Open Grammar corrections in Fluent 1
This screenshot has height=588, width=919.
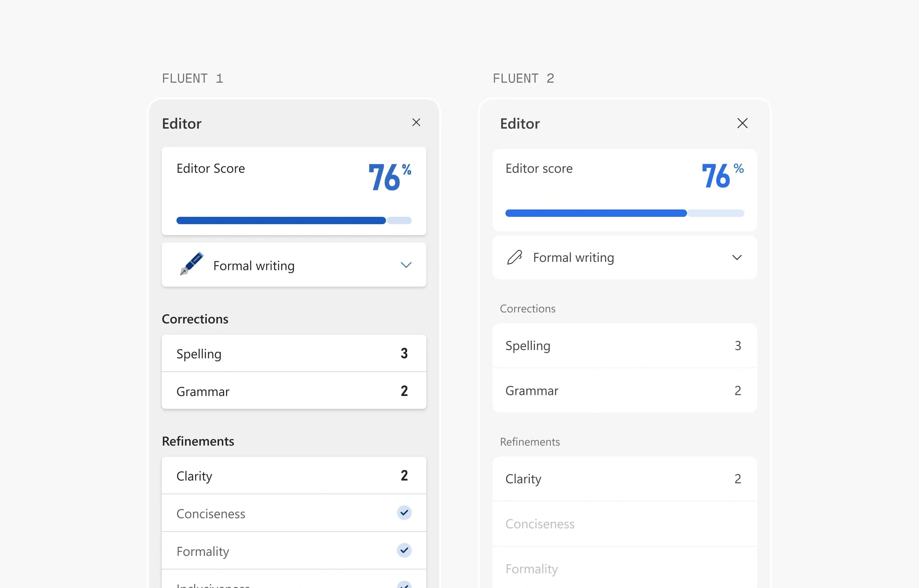(293, 391)
